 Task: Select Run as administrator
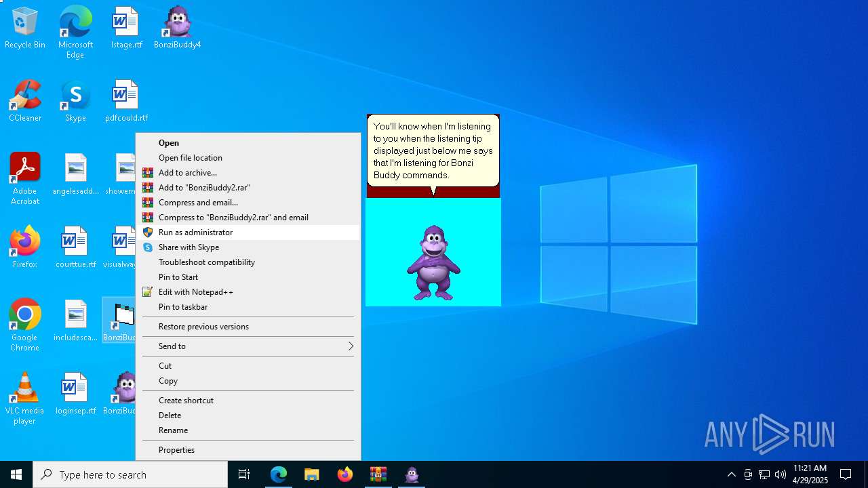tap(248, 232)
